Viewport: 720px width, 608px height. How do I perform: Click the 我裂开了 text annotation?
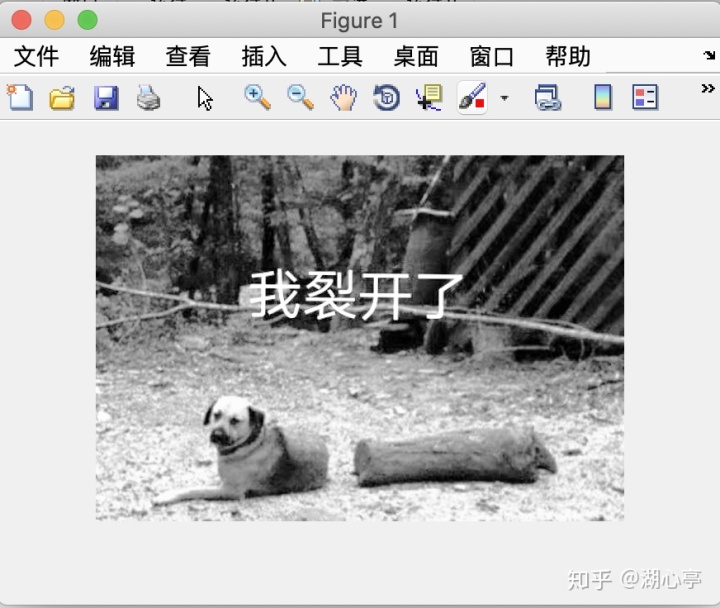click(x=356, y=295)
